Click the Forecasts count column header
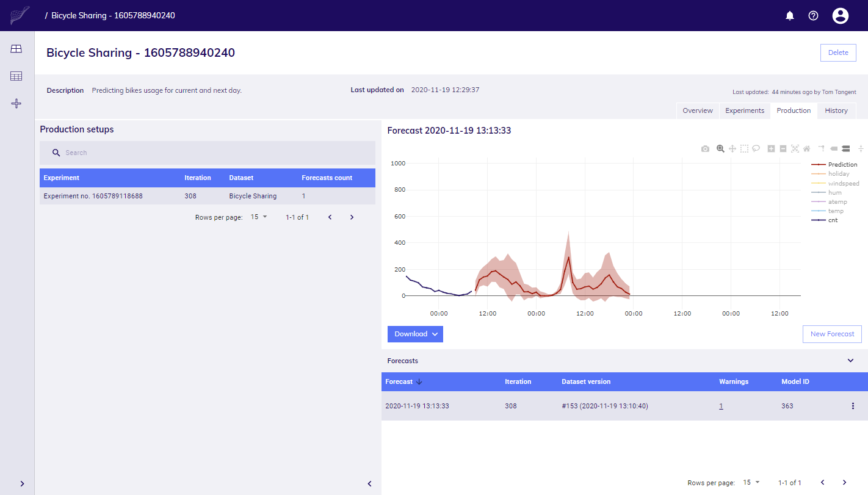 (x=327, y=178)
